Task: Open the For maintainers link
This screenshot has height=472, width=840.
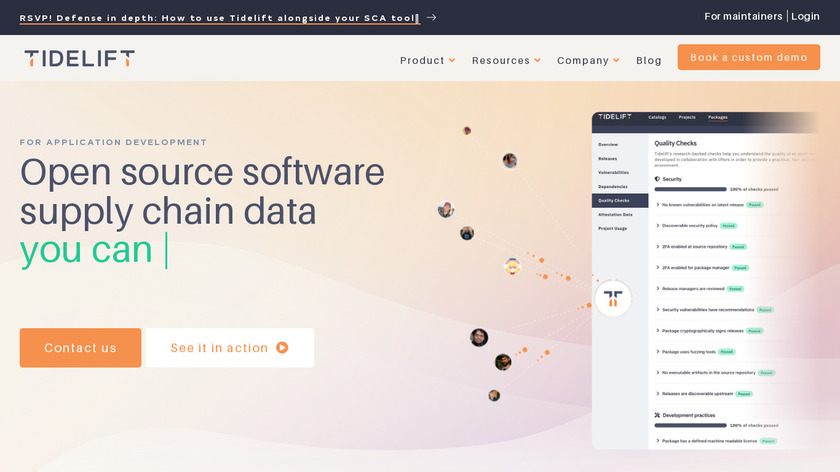Action: pyautogui.click(x=743, y=17)
